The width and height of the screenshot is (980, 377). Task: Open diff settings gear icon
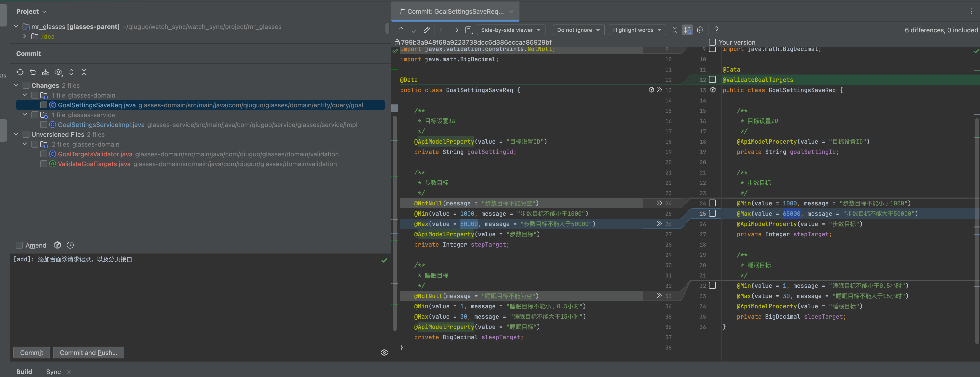[700, 30]
